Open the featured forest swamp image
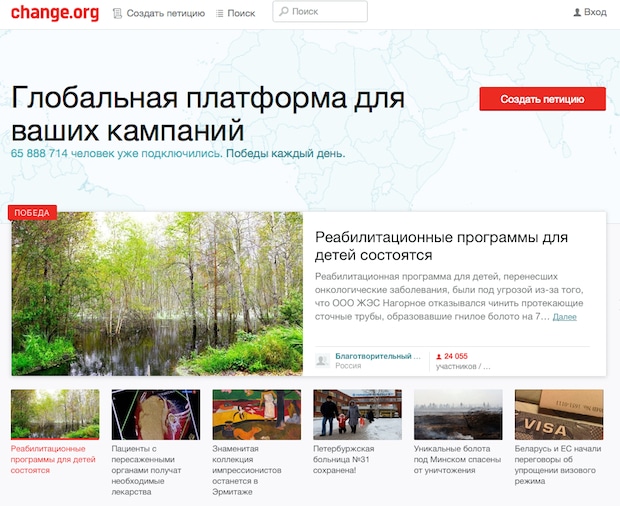The image size is (620, 506). pos(157,294)
